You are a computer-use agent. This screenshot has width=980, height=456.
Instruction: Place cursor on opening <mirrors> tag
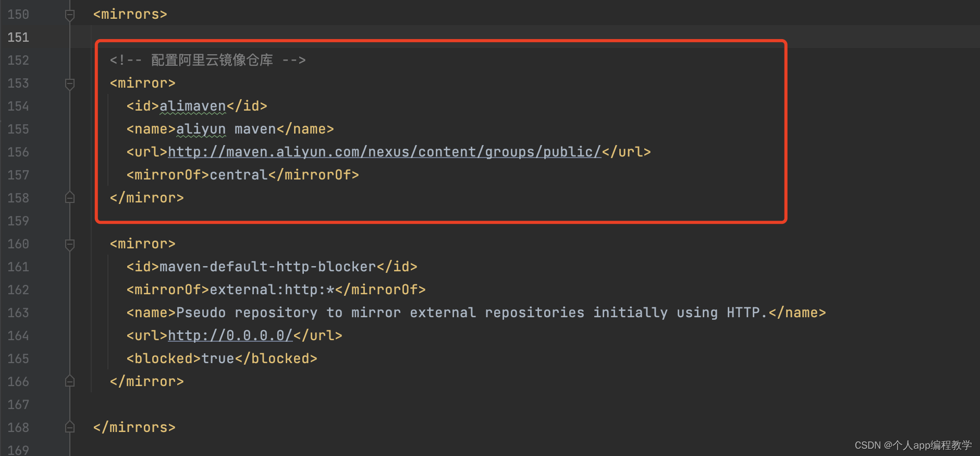click(130, 14)
